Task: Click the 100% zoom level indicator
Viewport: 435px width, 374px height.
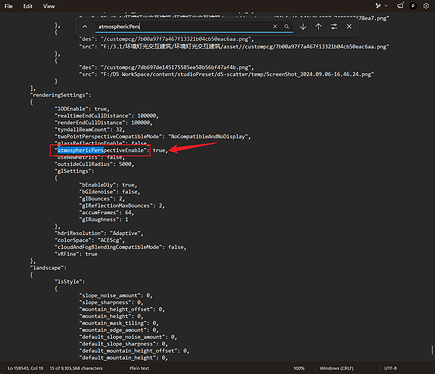Action: tap(299, 368)
